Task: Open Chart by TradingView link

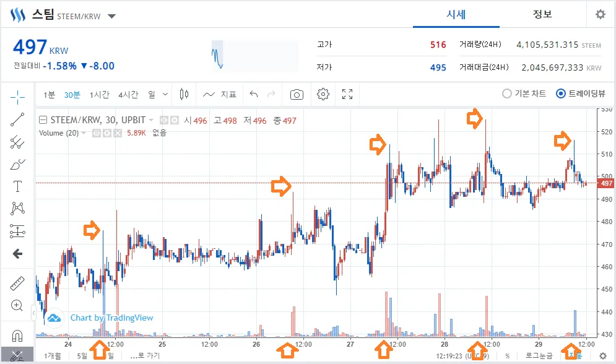Action: pyautogui.click(x=111, y=318)
